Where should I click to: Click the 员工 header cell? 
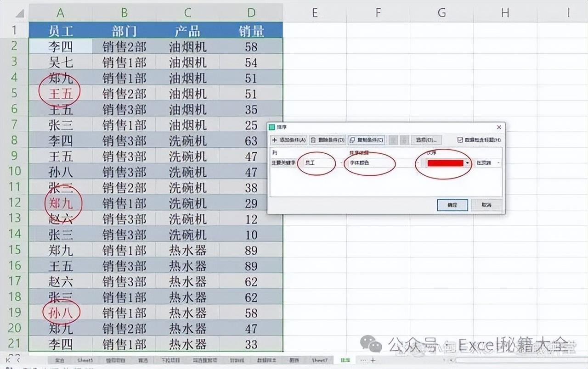[60, 31]
